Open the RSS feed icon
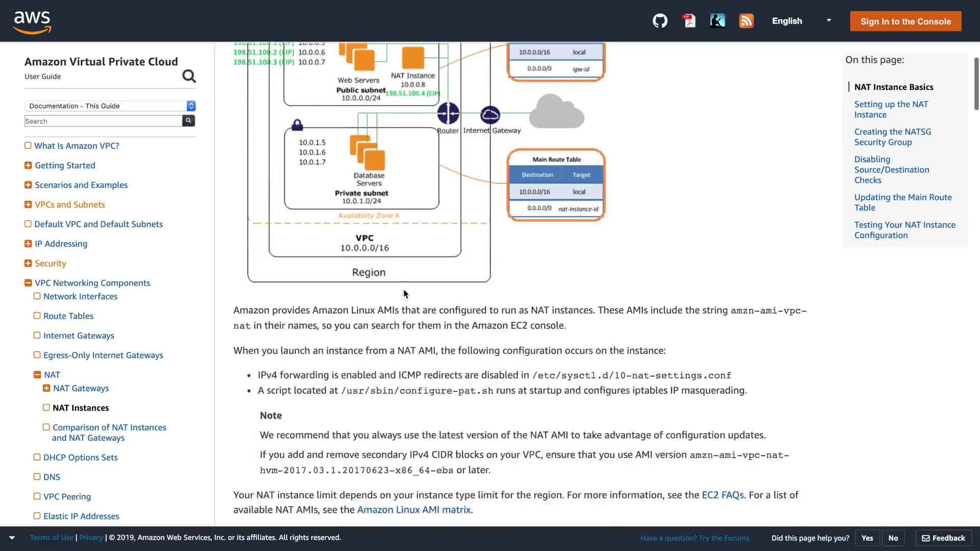The width and height of the screenshot is (980, 551). (x=746, y=21)
